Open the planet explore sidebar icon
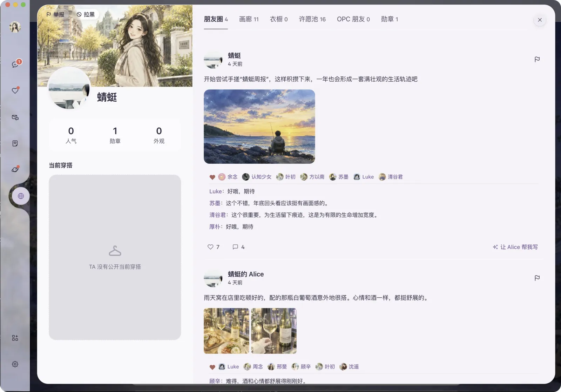 [x=15, y=170]
